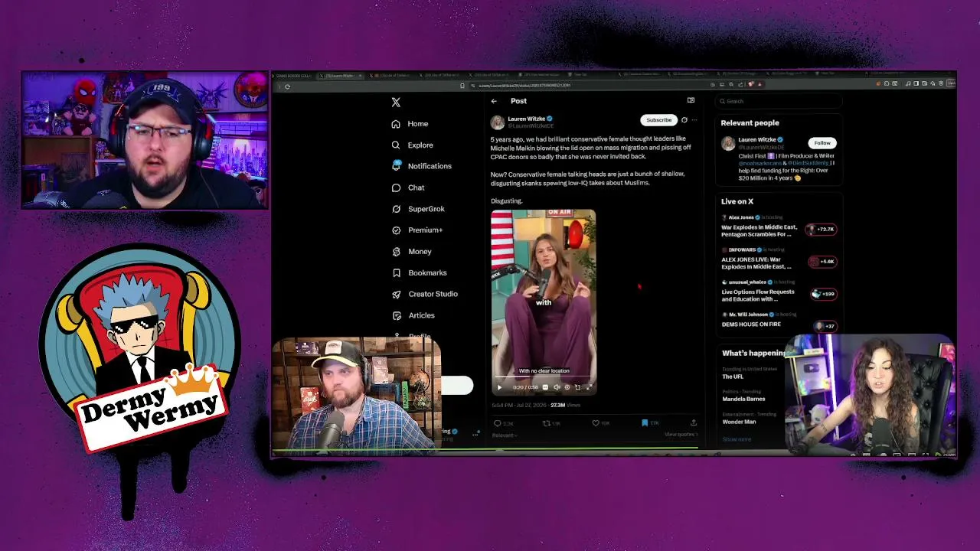Screen dimensions: 980x551
Task: Change reply sorting from Relevant
Action: coord(504,435)
